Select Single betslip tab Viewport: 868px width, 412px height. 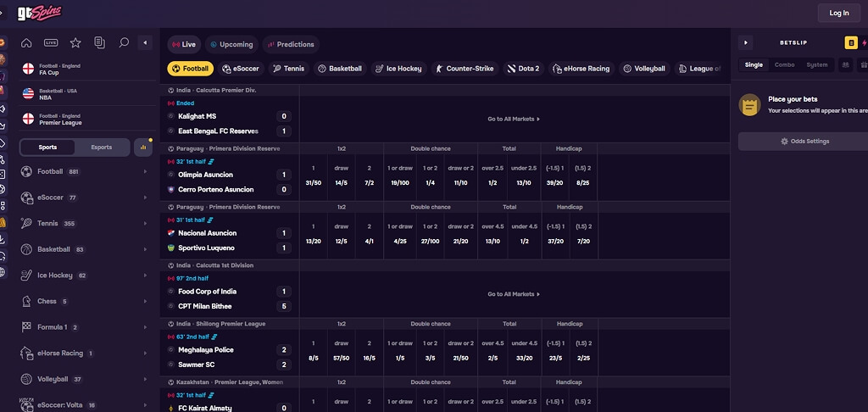point(754,64)
